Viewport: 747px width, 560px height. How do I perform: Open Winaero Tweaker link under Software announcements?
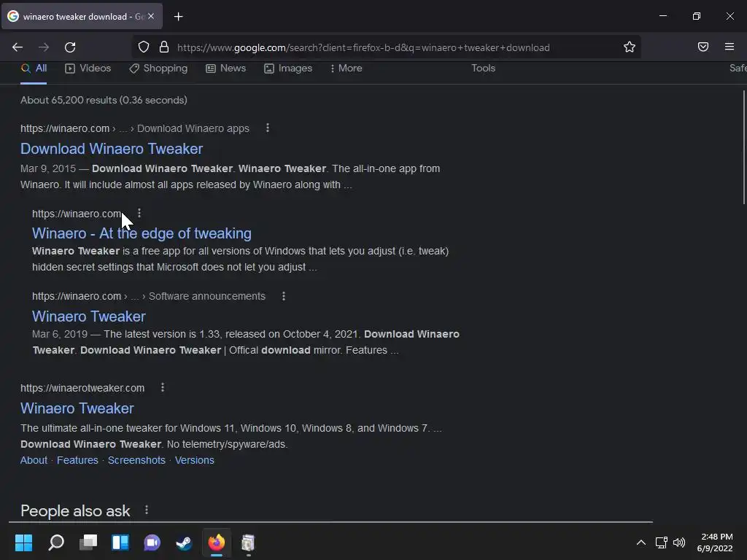tap(88, 316)
